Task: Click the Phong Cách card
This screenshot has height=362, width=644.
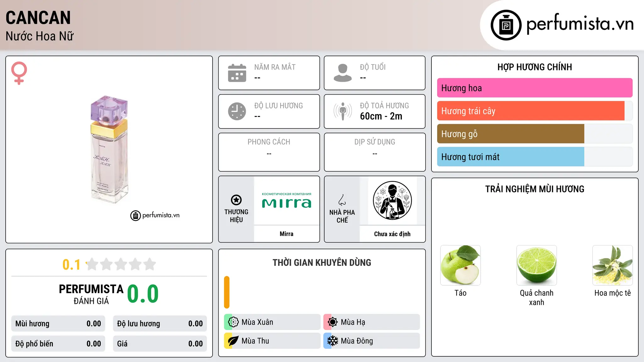Action: click(269, 152)
